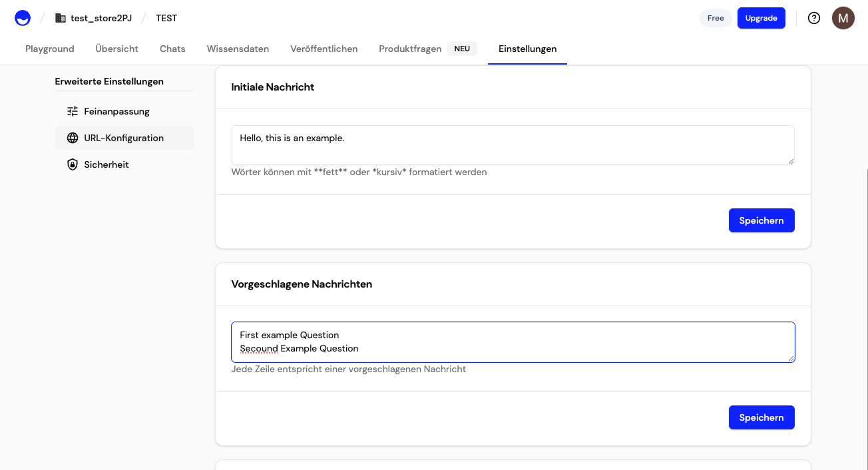Screen dimensions: 868x470
Task: Go to the Wissensdaten tab
Action: tap(238, 48)
